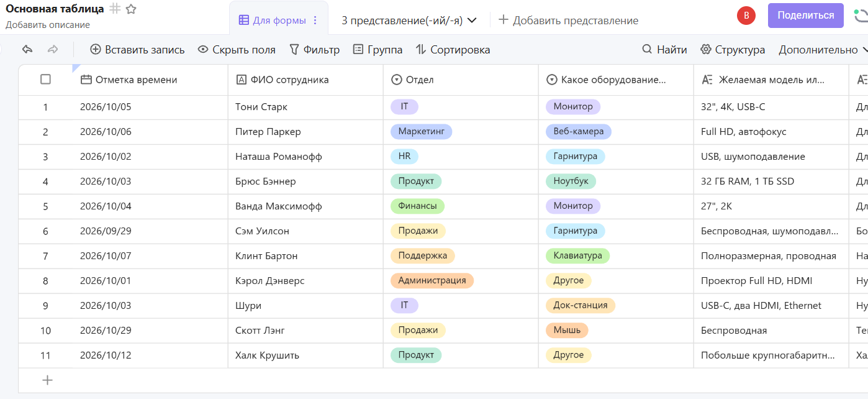This screenshot has width=868, height=399.
Task: Open the Сортировка option
Action: pyautogui.click(x=453, y=50)
